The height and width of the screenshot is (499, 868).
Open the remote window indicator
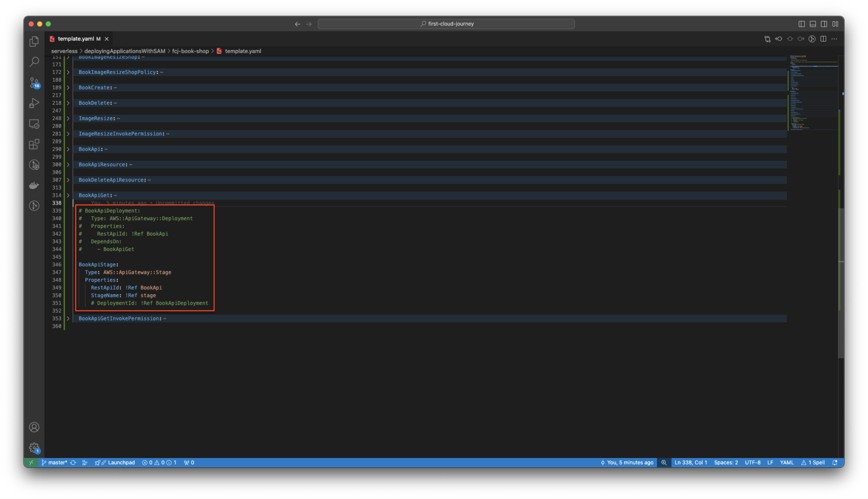pyautogui.click(x=31, y=463)
